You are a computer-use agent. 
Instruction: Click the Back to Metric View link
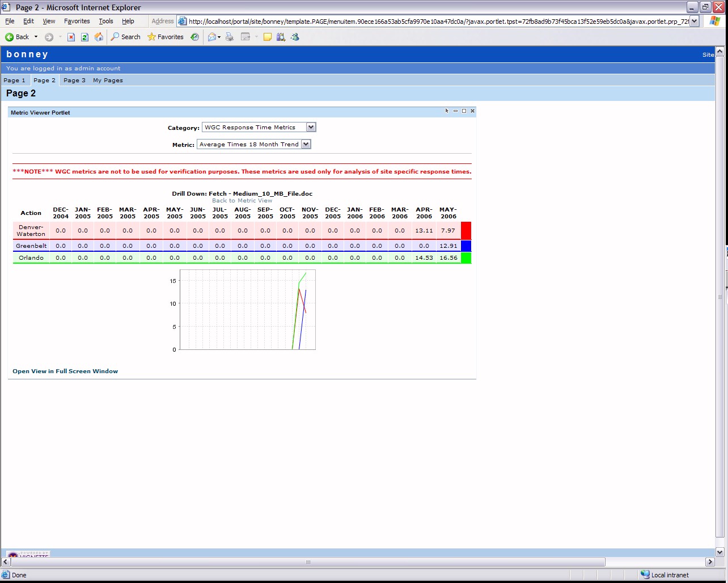[x=242, y=201]
